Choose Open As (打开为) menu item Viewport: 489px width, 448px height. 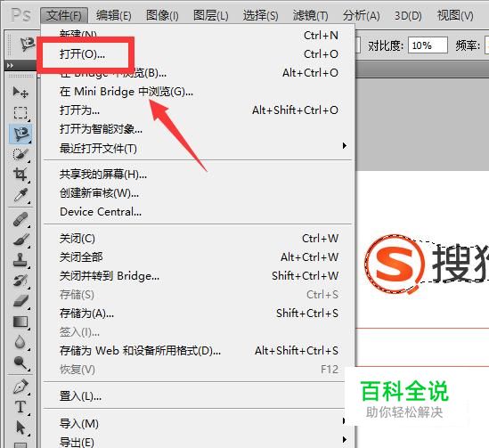pos(199,110)
